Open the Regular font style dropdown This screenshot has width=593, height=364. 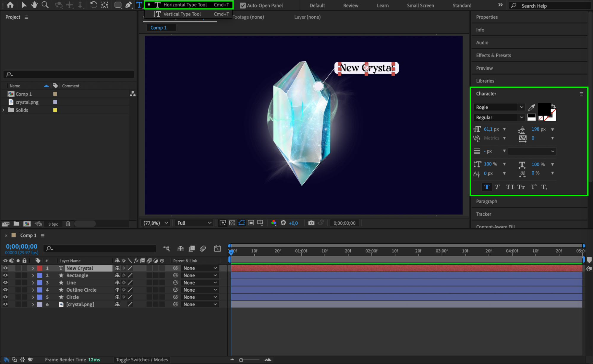tap(500, 117)
